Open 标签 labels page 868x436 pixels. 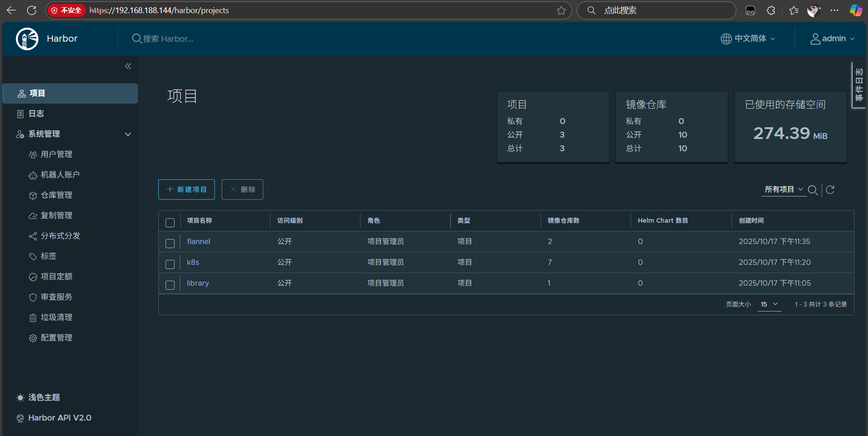[x=48, y=256]
